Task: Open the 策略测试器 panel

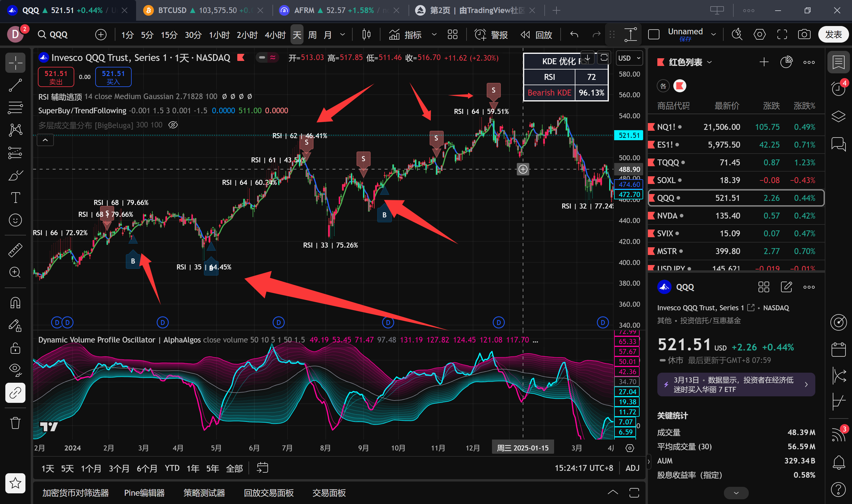Action: coord(204,493)
